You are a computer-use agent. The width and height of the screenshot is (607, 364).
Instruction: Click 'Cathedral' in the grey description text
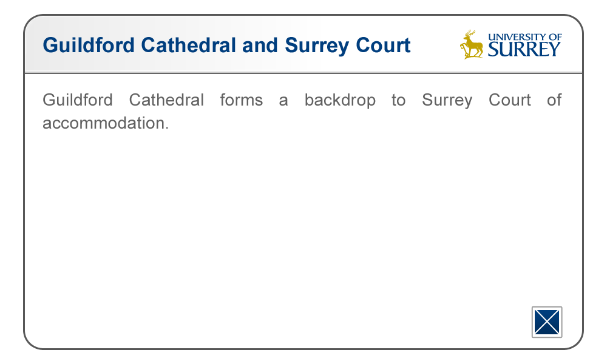click(x=166, y=100)
